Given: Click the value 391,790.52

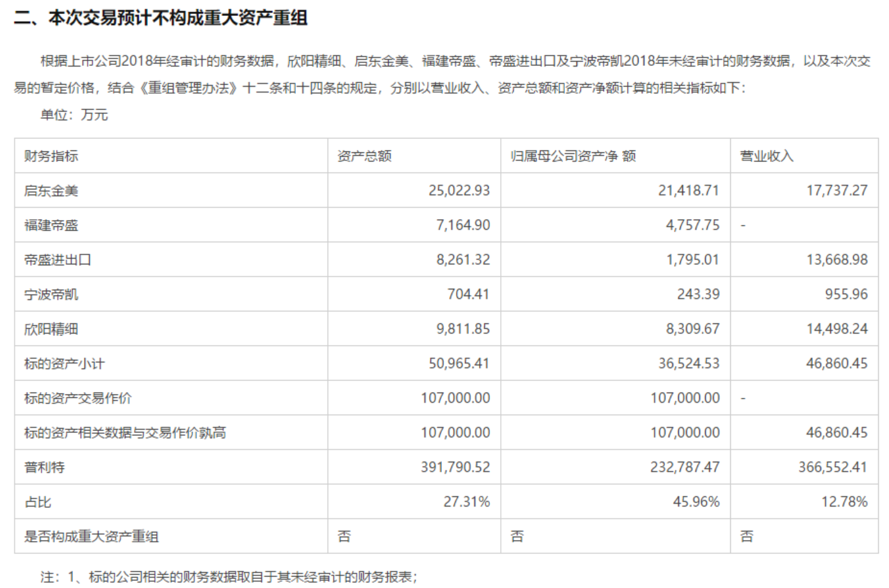Looking at the screenshot, I should coord(455,467).
